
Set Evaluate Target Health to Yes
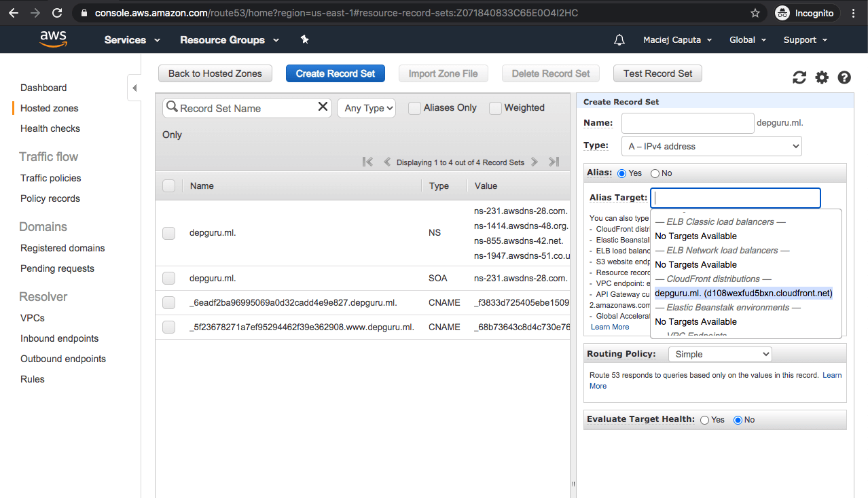[704, 420]
